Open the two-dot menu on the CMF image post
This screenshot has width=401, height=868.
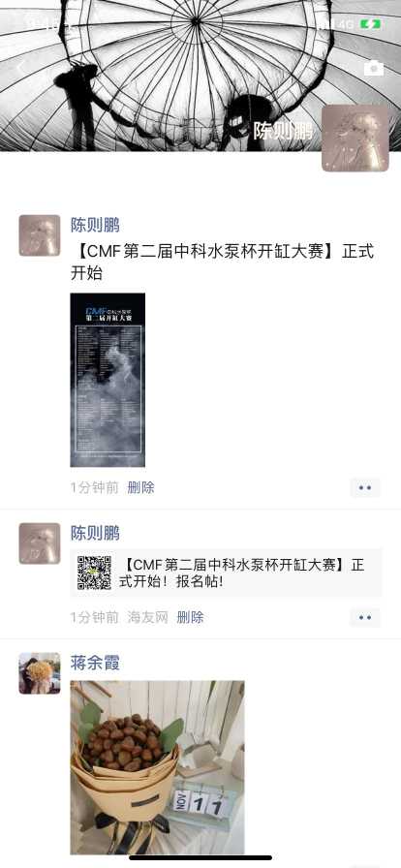[x=365, y=487]
